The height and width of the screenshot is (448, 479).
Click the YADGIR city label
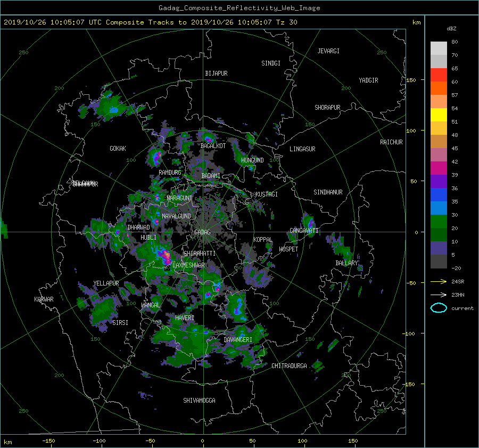click(x=368, y=80)
